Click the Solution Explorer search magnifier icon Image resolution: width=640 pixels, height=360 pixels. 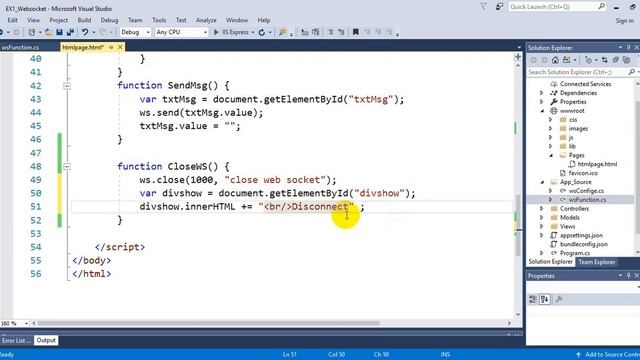[632, 72]
